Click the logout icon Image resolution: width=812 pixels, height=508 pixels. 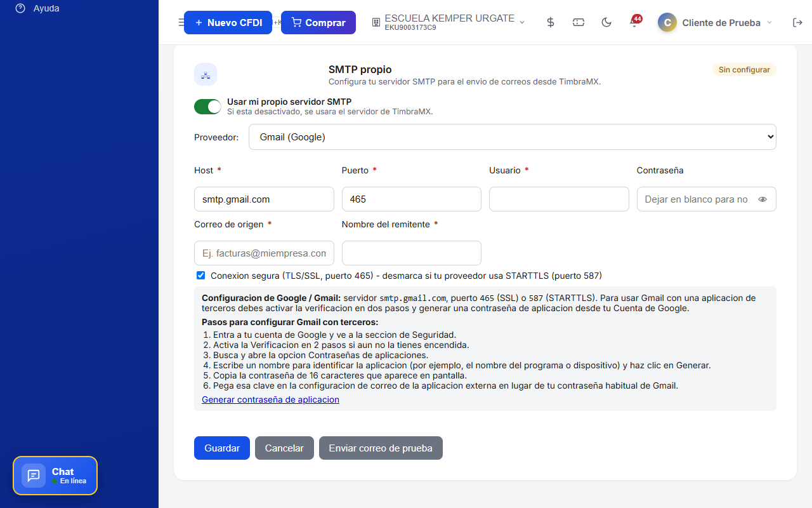point(797,22)
